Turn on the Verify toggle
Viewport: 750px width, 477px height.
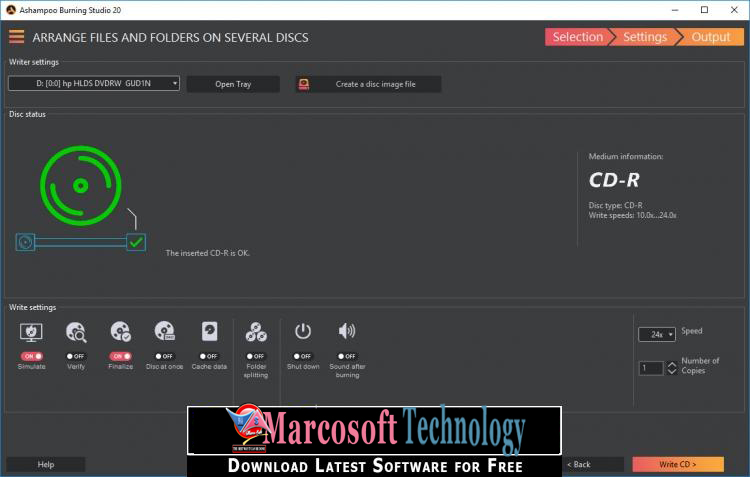[76, 356]
